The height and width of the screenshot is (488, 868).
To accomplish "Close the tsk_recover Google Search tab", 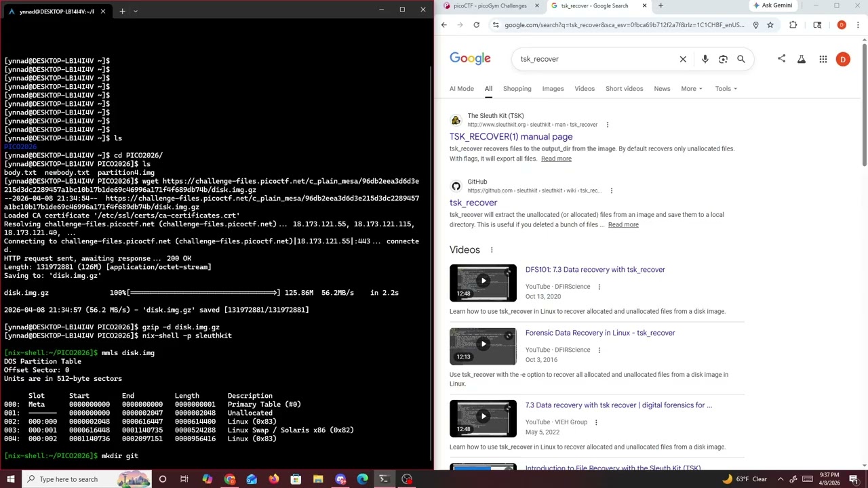I will (x=644, y=6).
